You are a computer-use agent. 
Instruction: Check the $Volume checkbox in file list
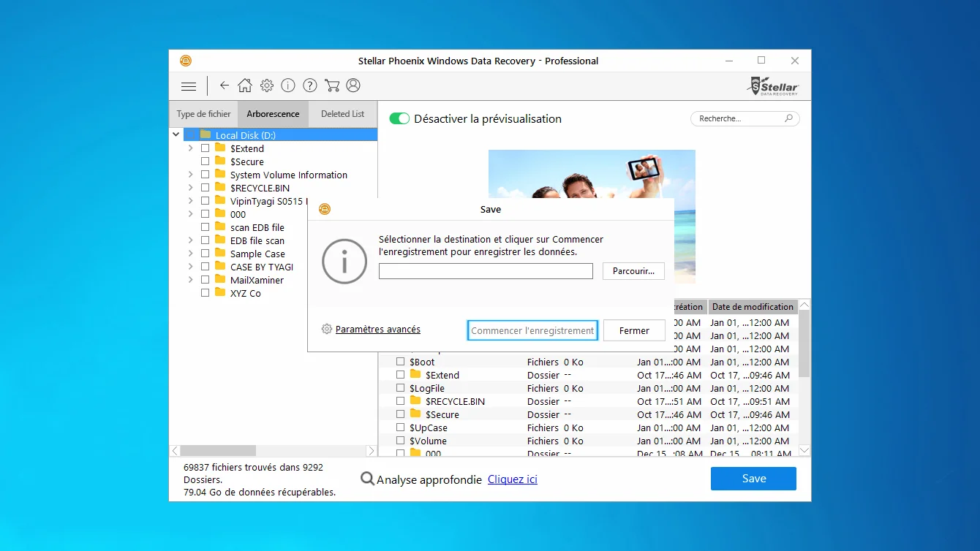point(400,441)
